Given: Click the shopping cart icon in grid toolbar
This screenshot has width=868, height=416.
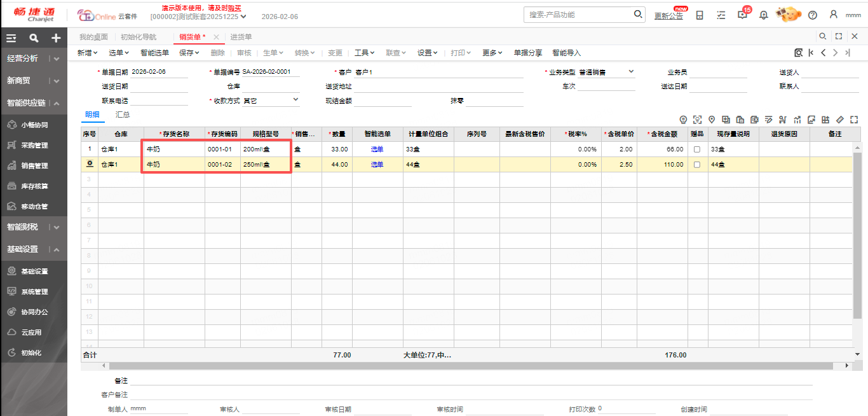Looking at the screenshot, I should pyautogui.click(x=783, y=120).
